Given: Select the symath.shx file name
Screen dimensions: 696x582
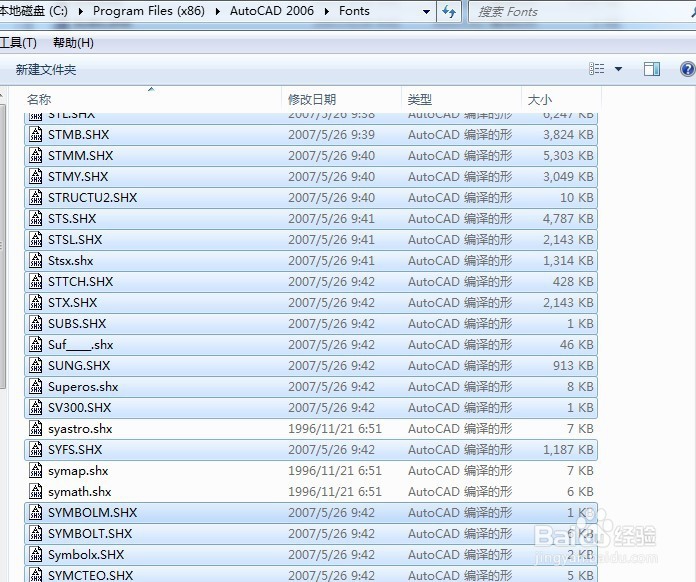Looking at the screenshot, I should (79, 492).
